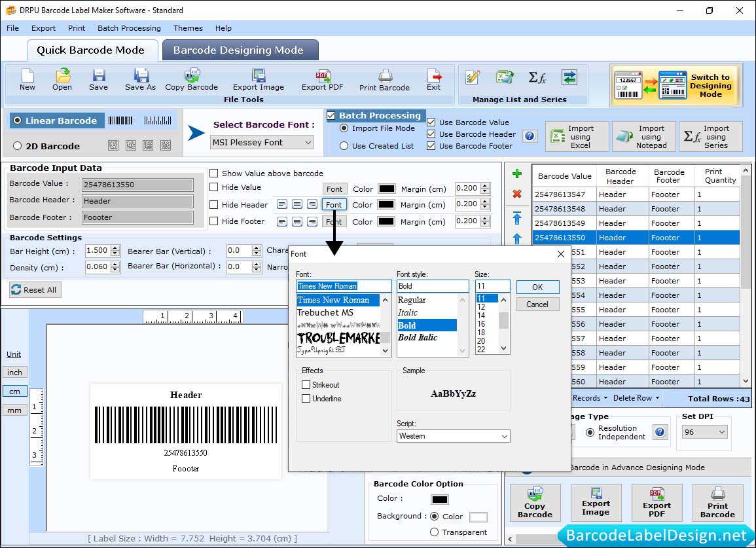756x548 pixels.
Task: Open the File menu
Action: (13, 28)
